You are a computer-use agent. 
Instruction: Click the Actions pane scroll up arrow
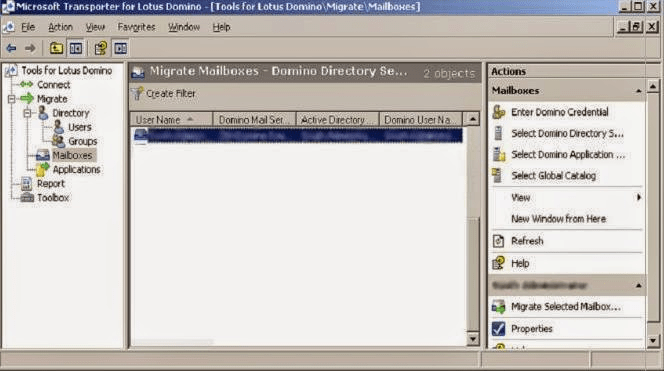(x=653, y=86)
